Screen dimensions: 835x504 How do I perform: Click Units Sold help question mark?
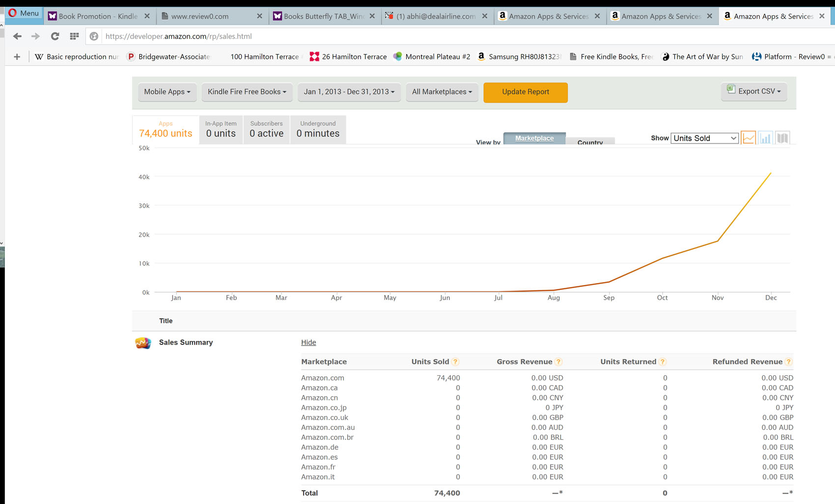coord(455,362)
